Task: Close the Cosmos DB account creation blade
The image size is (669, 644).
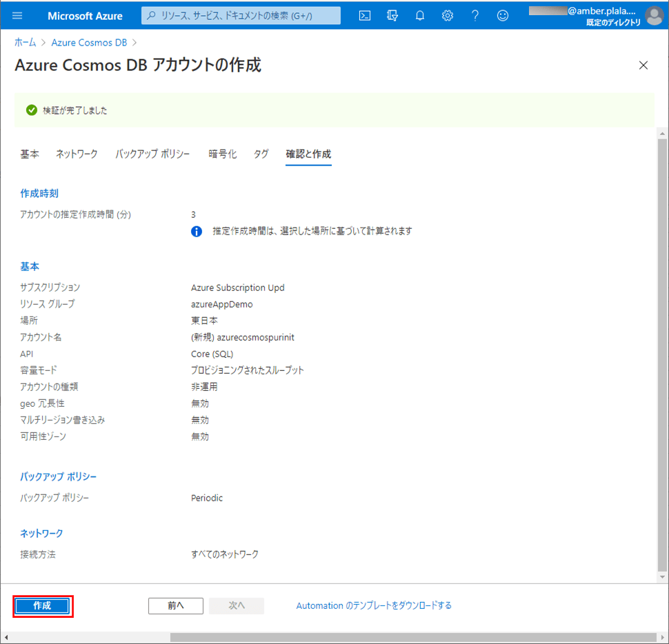Action: (643, 66)
